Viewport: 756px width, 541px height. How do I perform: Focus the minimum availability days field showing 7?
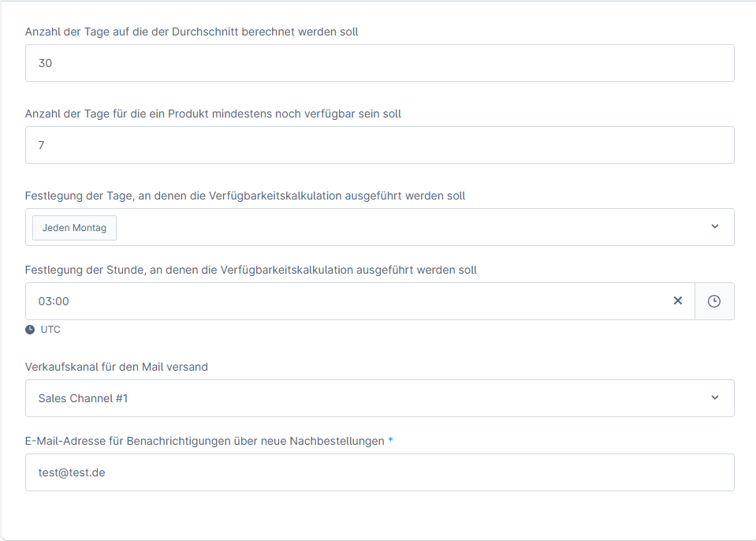pyautogui.click(x=379, y=145)
